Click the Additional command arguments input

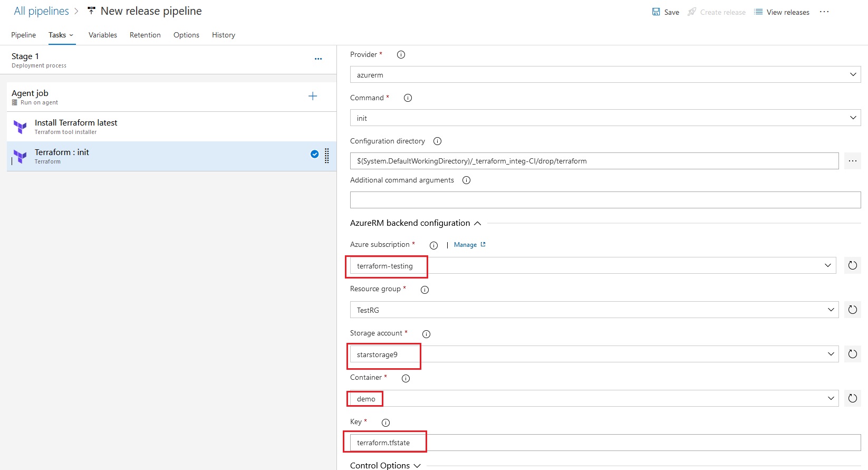tap(605, 200)
